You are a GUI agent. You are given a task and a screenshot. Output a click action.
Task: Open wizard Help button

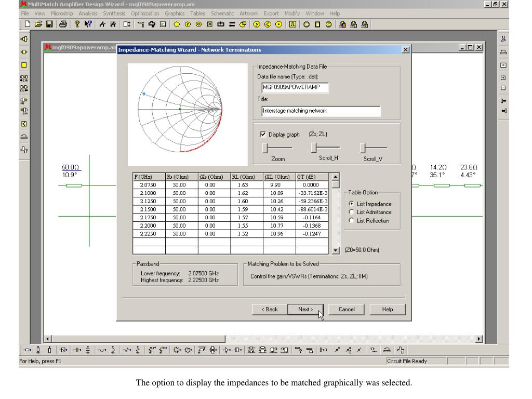[x=388, y=310]
